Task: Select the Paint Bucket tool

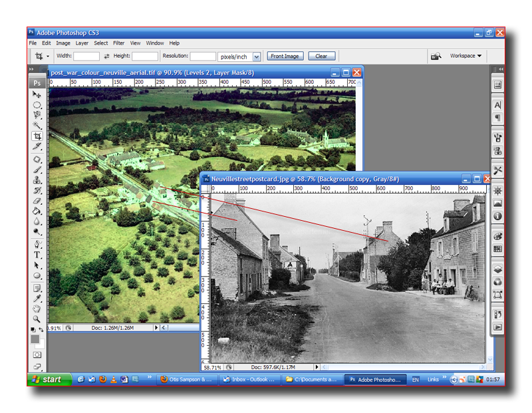Action: 37,211
